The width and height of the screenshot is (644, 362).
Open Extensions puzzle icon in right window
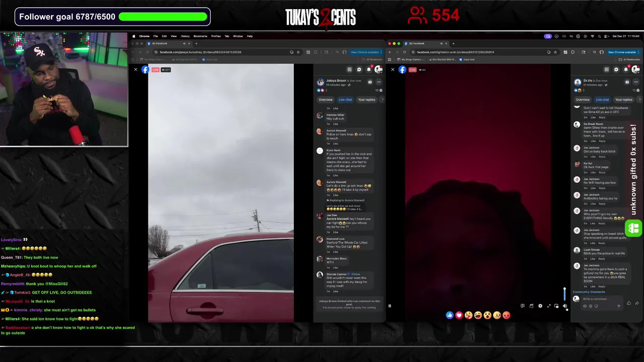[573, 52]
